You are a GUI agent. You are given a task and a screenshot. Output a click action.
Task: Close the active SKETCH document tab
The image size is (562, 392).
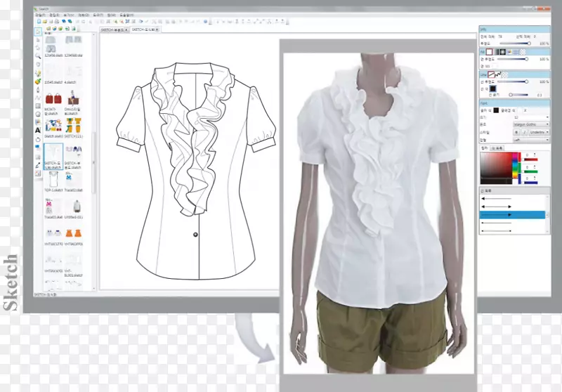157,30
